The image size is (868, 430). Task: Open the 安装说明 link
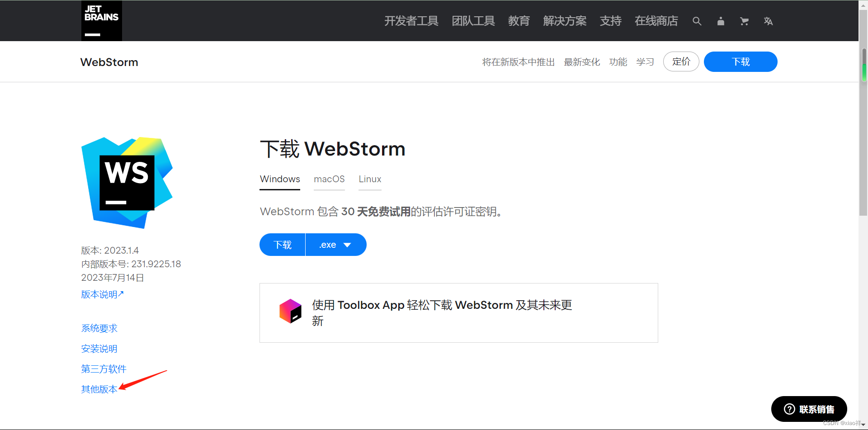[x=99, y=349]
